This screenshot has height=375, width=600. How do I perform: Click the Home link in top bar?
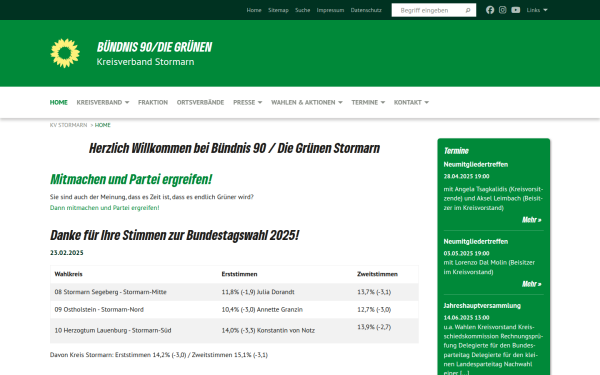click(x=254, y=10)
